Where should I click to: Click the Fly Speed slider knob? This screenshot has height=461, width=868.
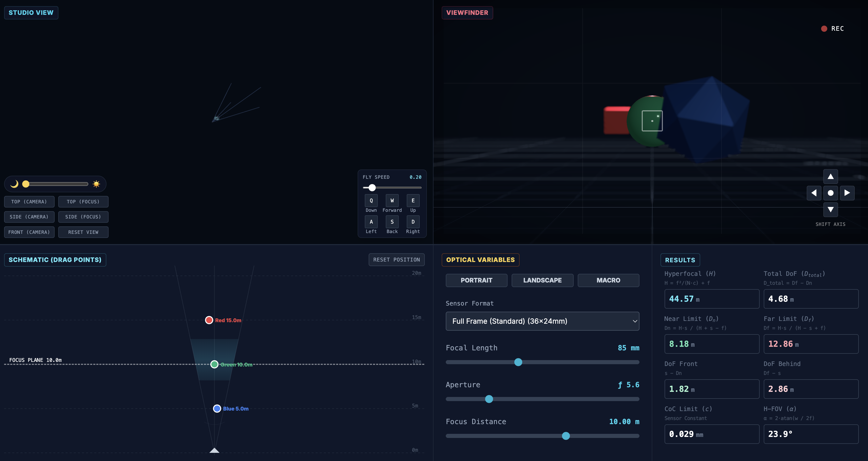[x=372, y=187]
